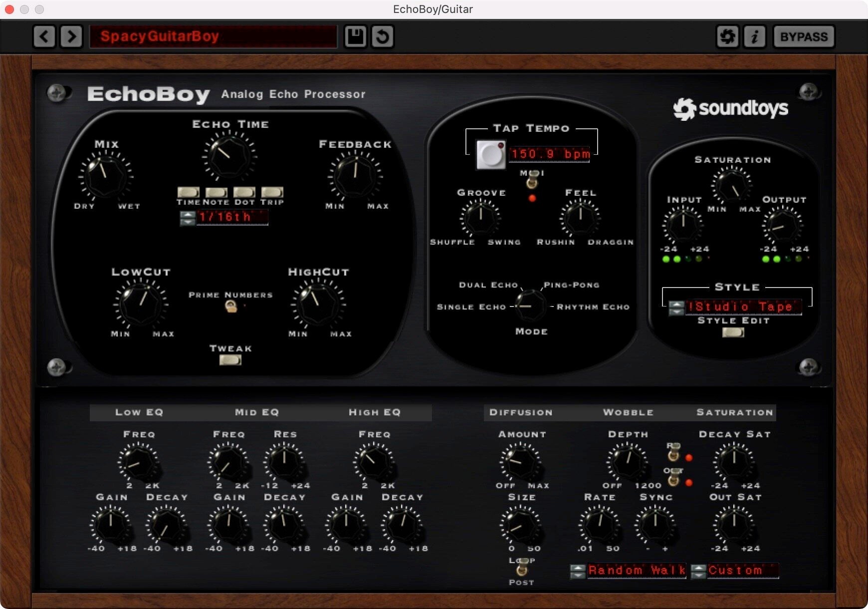Click the Mid EQ Decay knob

[x=284, y=525]
